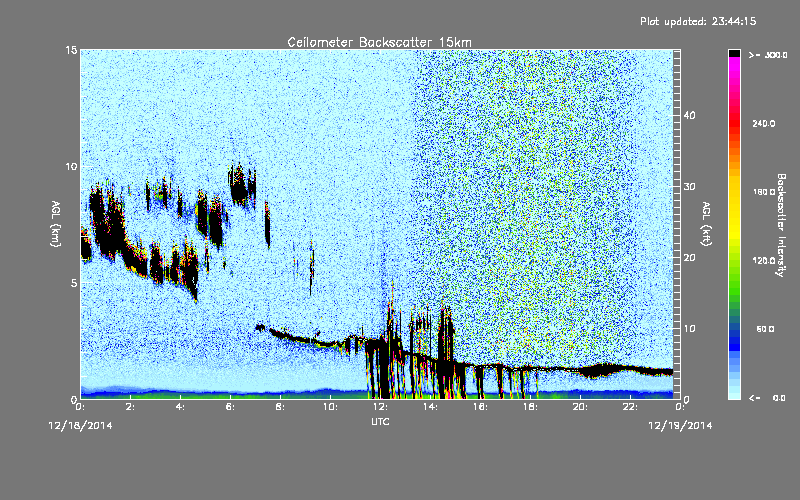Click the start date label 12/18/2014
Image resolution: width=800 pixels, height=500 pixels.
pyautogui.click(x=81, y=426)
